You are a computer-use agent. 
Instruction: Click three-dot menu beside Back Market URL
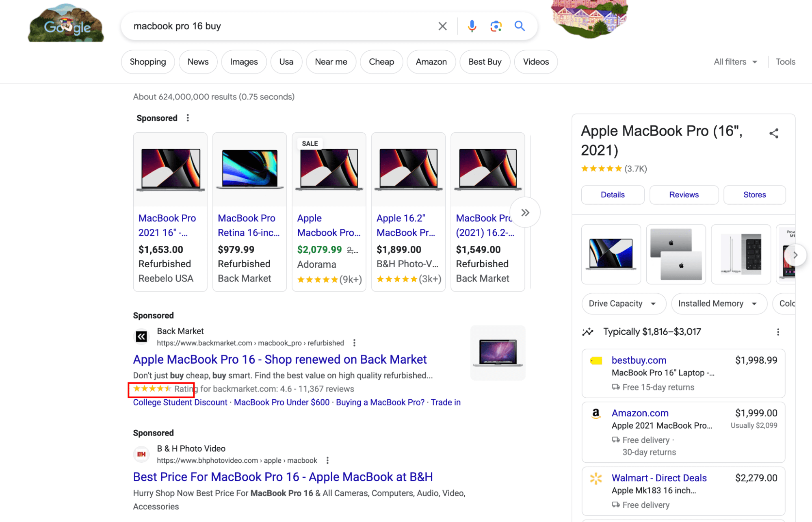point(354,343)
